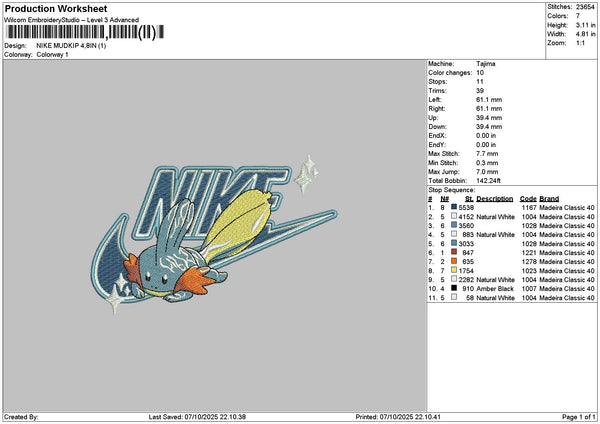Click the red swatch for stop 6 (847)
This screenshot has height=424, width=600.
454,252
